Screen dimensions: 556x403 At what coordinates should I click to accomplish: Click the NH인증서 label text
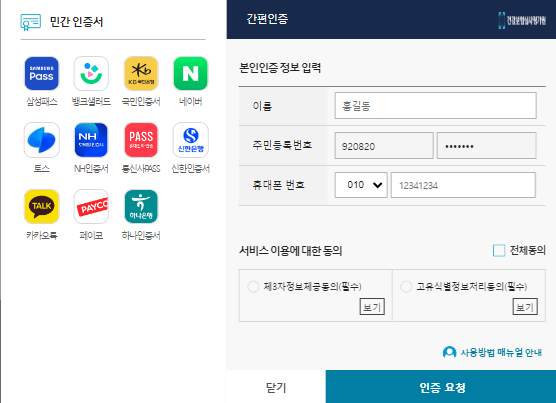[x=91, y=168]
